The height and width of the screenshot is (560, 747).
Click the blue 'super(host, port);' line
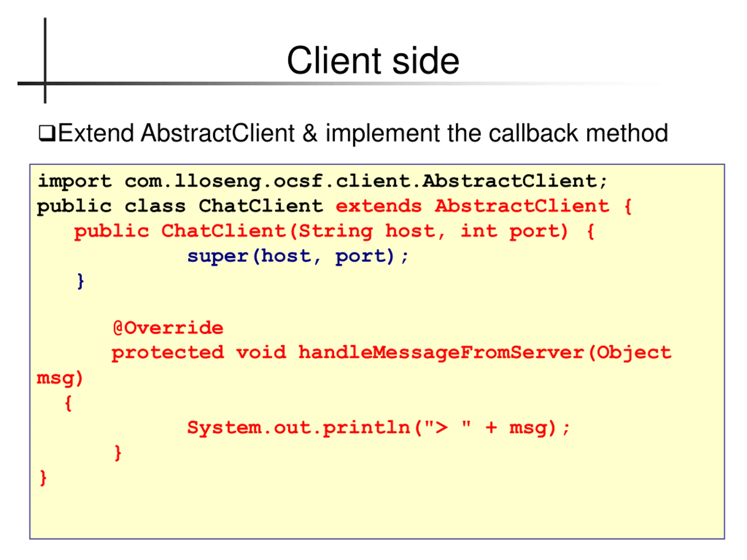coord(298,257)
